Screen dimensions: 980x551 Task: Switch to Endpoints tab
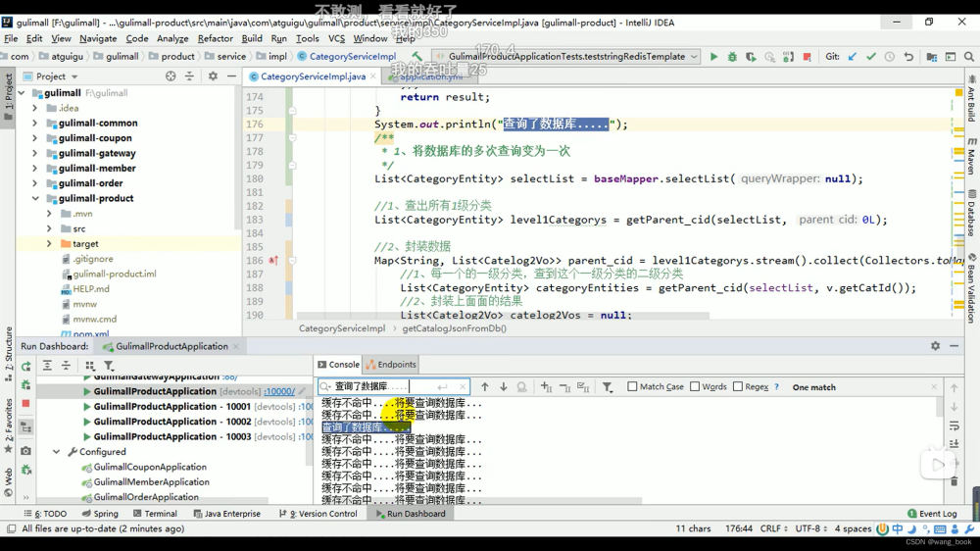[391, 364]
